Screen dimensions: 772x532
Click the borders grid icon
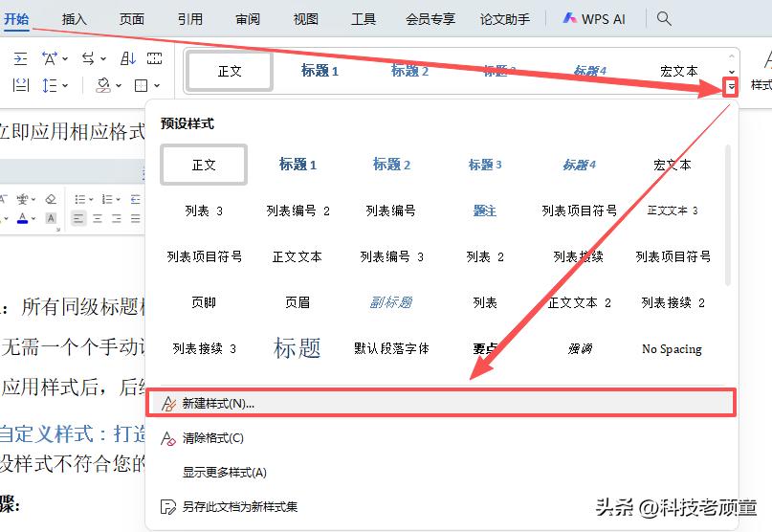(142, 86)
